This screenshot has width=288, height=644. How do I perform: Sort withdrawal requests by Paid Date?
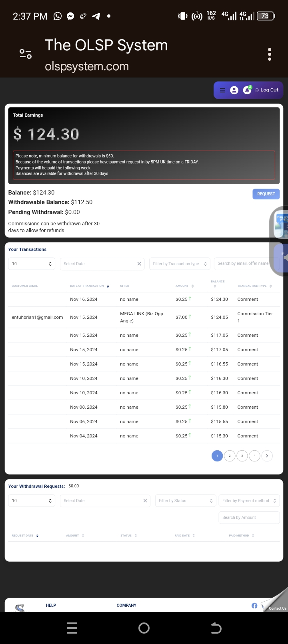(185, 536)
